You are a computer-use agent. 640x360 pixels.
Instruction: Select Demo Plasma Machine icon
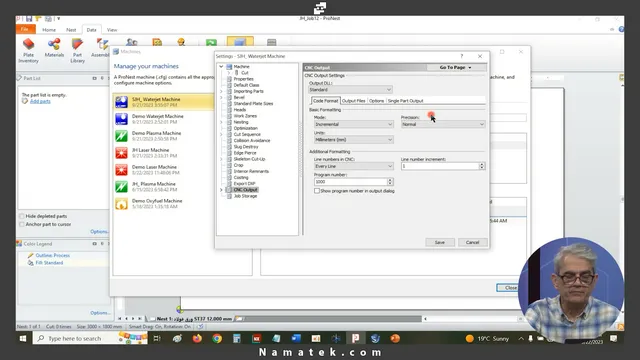click(121, 136)
